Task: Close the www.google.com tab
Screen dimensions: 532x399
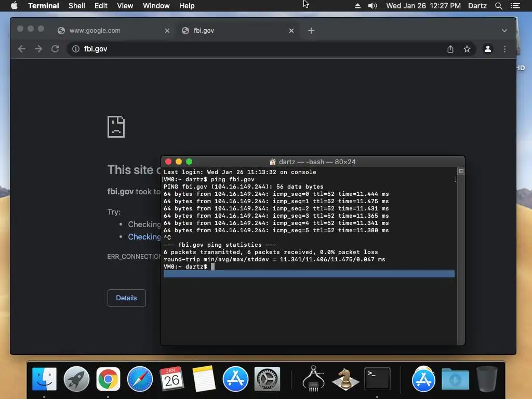Action: 167,31
